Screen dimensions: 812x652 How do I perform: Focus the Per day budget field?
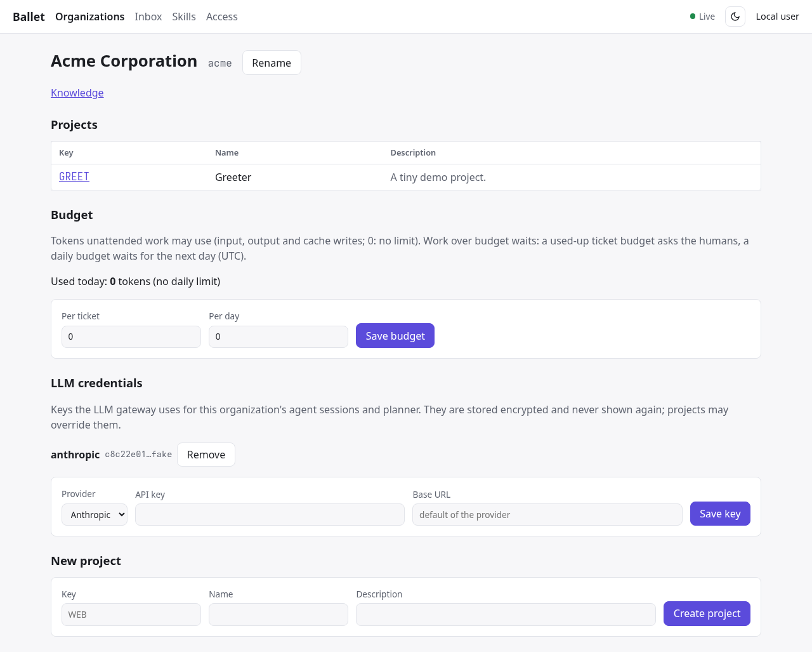point(278,336)
